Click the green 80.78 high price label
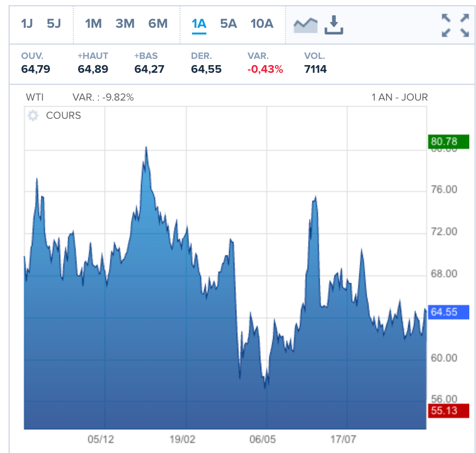Viewport: 476px width, 453px height. [448, 142]
